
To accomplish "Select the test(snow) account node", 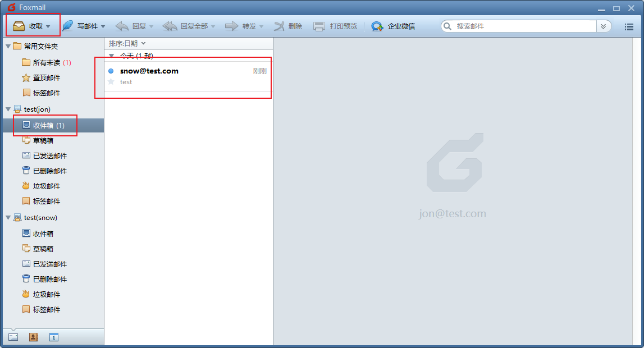I will coord(35,218).
